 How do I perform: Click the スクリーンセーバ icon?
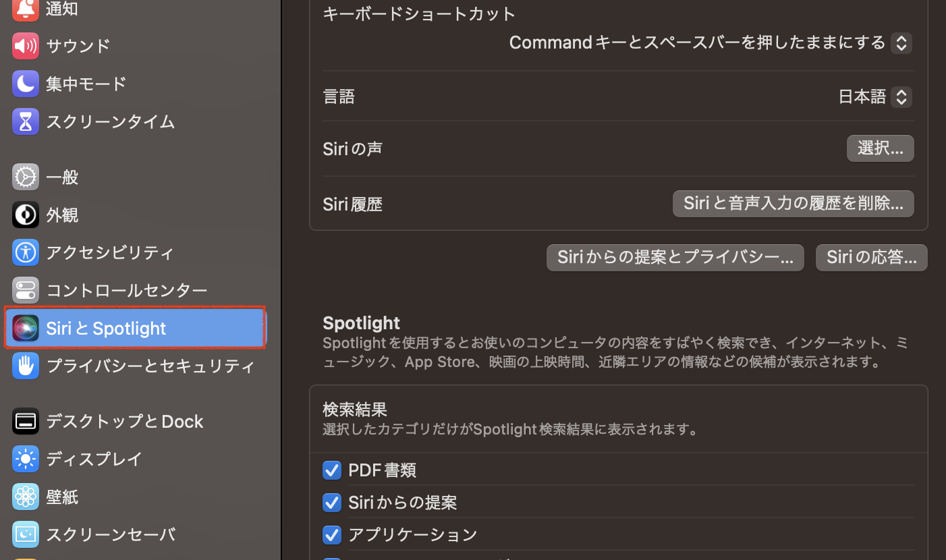[26, 535]
